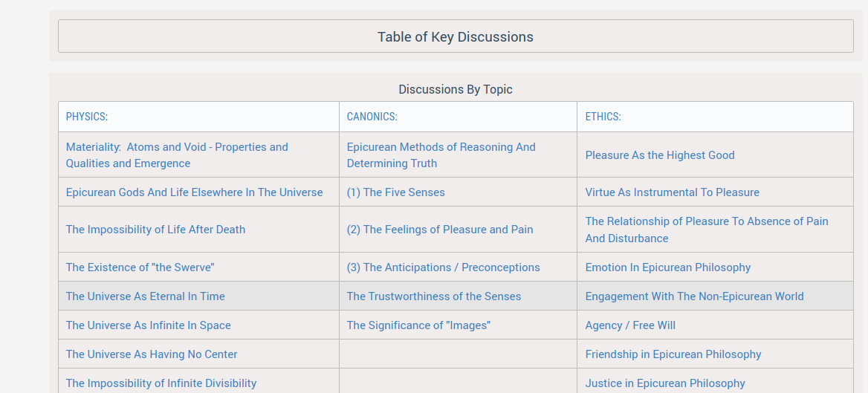The image size is (868, 393).
Task: Go to Agency / Free Will discussion
Action: pyautogui.click(x=630, y=325)
